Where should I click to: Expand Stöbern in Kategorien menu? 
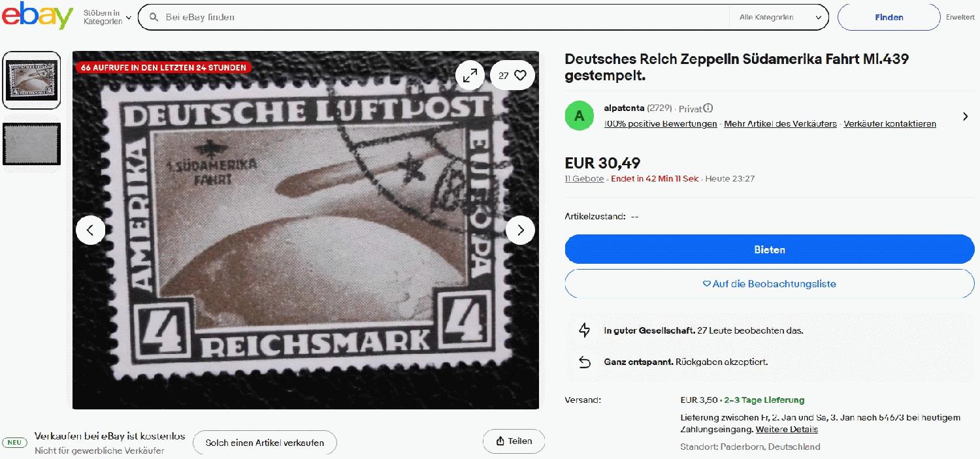point(108,18)
